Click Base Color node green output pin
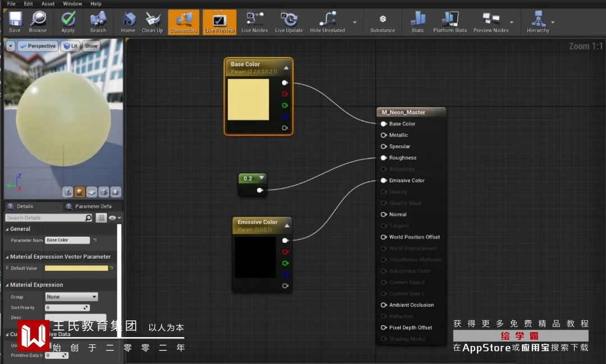 coord(285,105)
